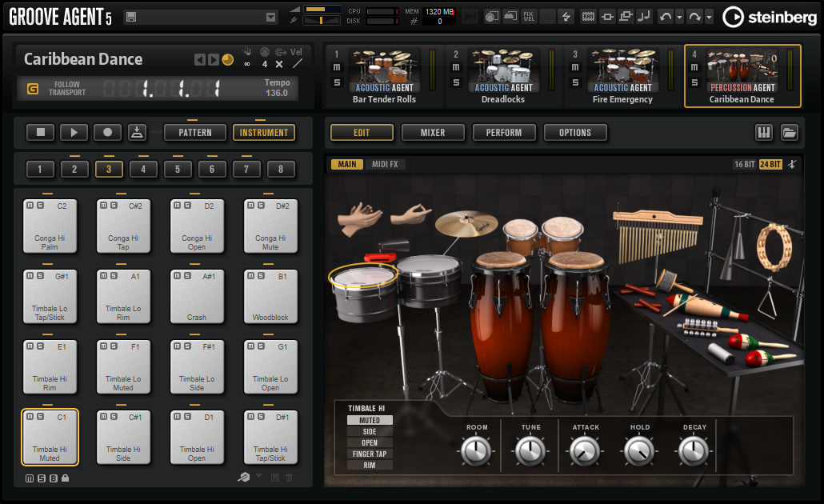Click the FIX VEL button
The width and height of the screenshot is (824, 504).
pos(529,17)
